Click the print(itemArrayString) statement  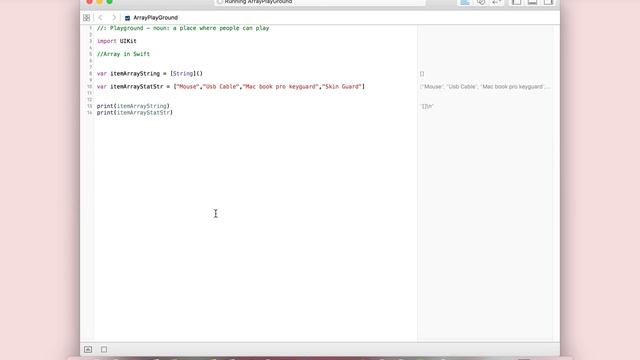click(x=133, y=106)
